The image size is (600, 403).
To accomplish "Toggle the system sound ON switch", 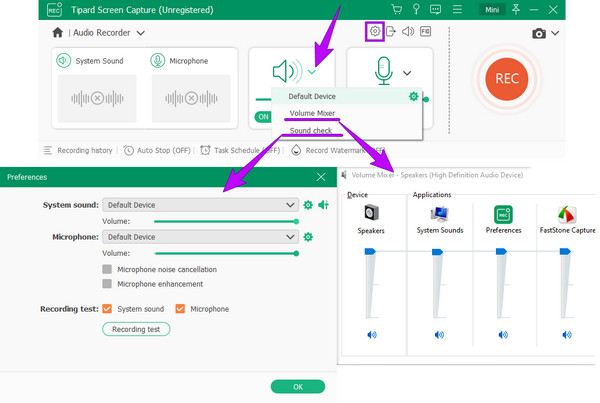I will tap(263, 117).
